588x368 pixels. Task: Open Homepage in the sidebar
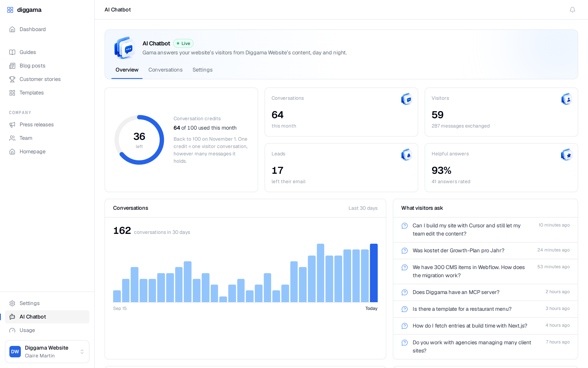coord(47,152)
